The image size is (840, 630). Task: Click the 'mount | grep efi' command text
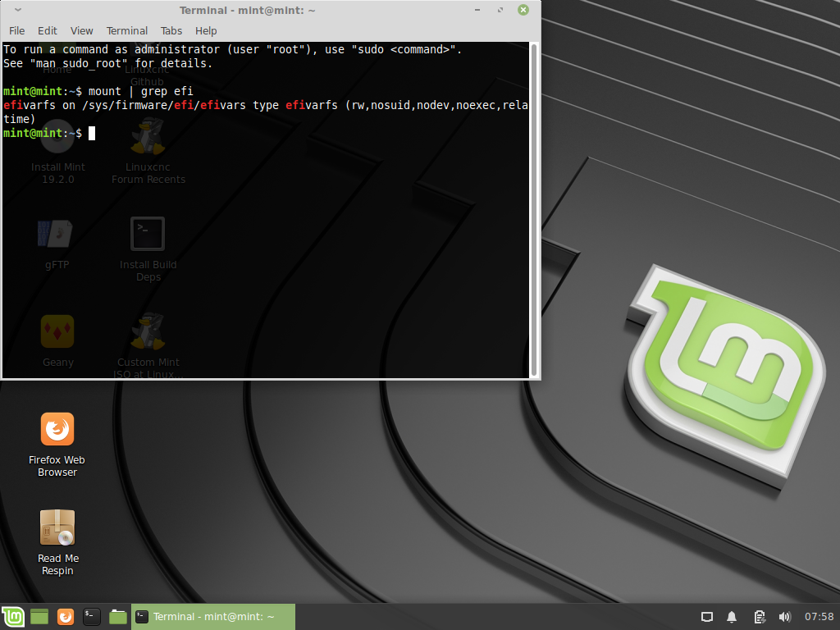tap(140, 91)
